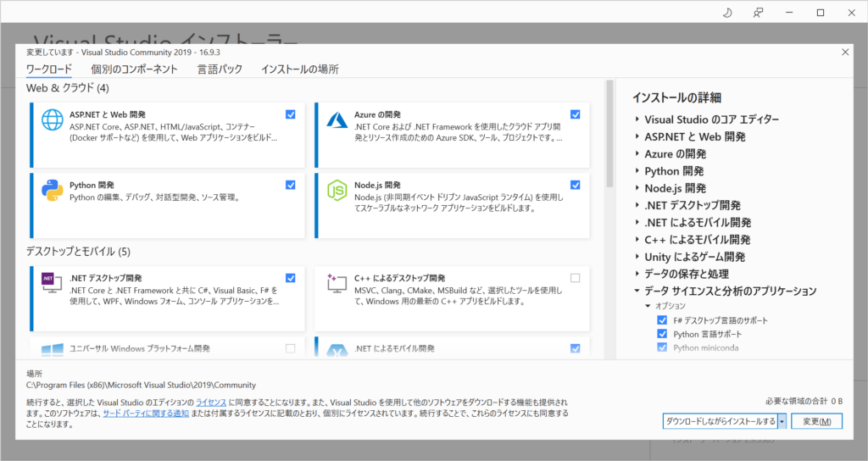
Task: Switch to インストールの場所 tab
Action: [x=299, y=69]
